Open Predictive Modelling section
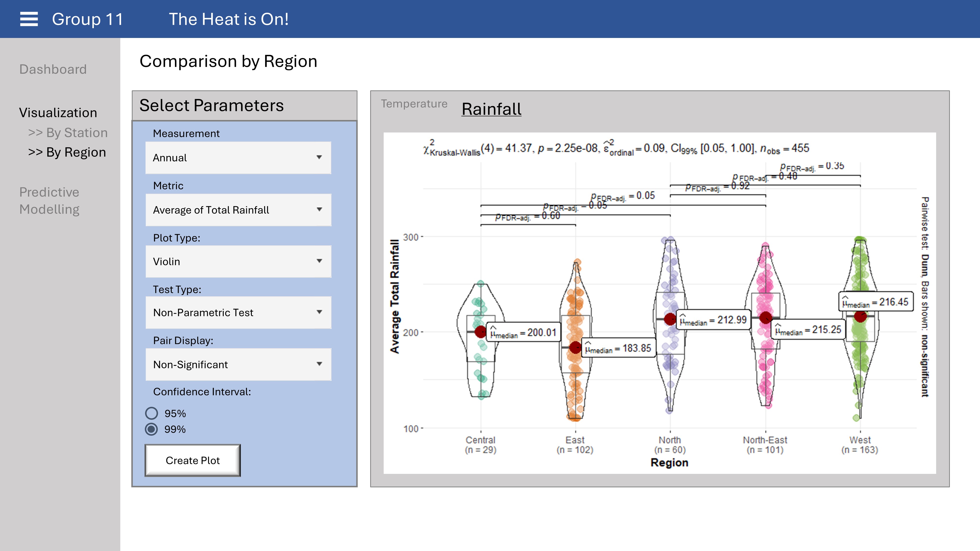Screen dimensions: 980x551 tap(49, 201)
